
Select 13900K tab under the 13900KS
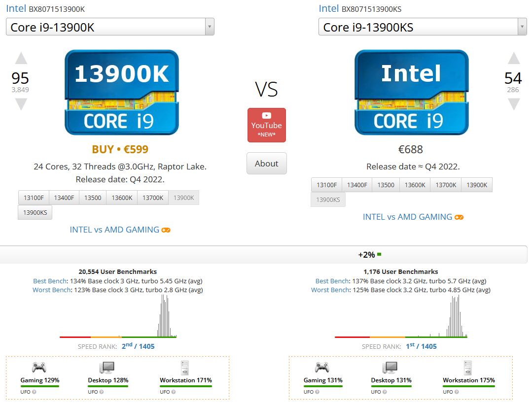click(477, 185)
